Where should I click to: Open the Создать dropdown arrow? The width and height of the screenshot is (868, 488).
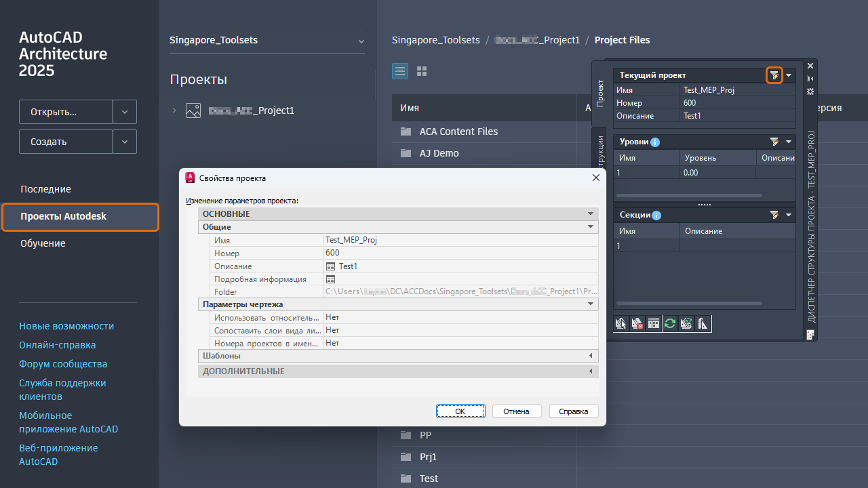pyautogui.click(x=125, y=142)
